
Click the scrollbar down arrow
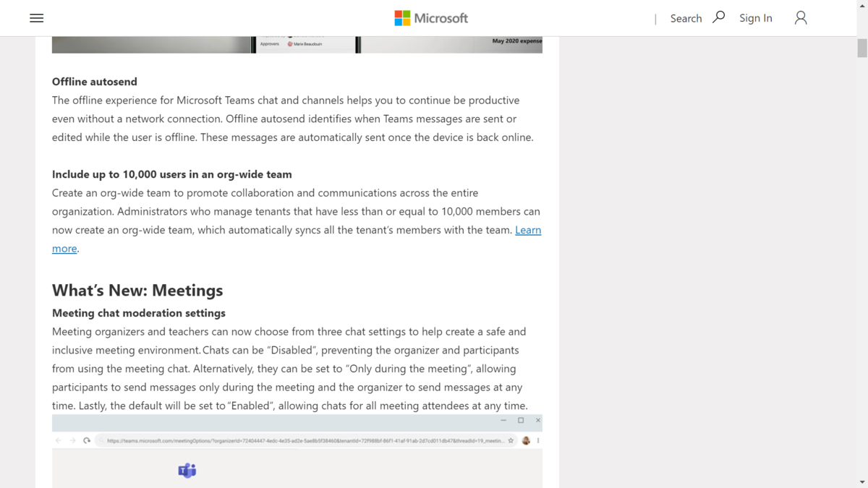pyautogui.click(x=862, y=482)
